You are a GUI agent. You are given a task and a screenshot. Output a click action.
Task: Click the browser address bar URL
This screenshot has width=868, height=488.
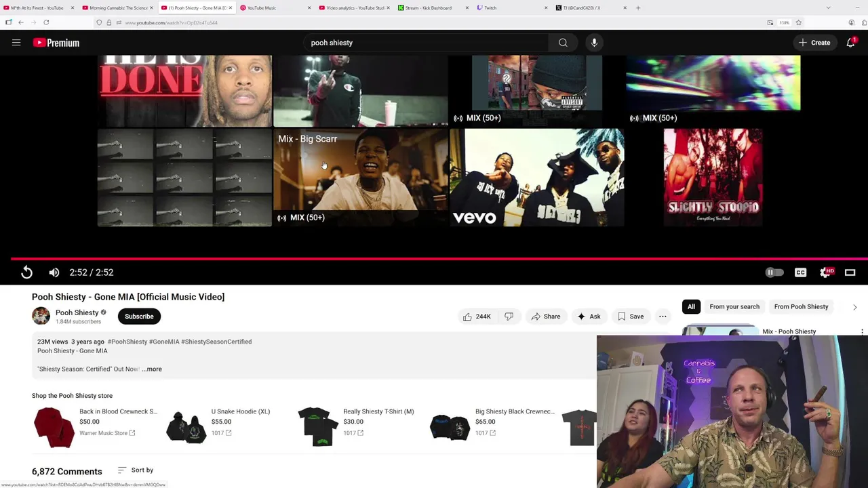[x=171, y=22]
